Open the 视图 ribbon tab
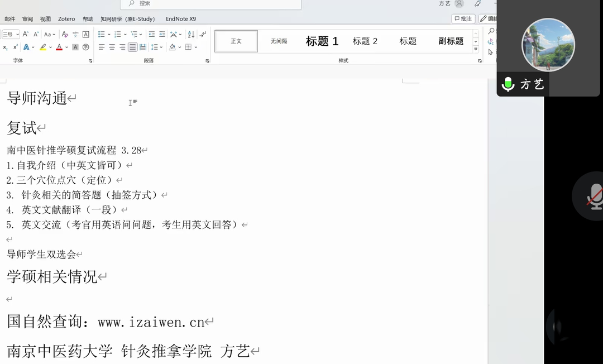603x364 pixels. click(x=45, y=19)
